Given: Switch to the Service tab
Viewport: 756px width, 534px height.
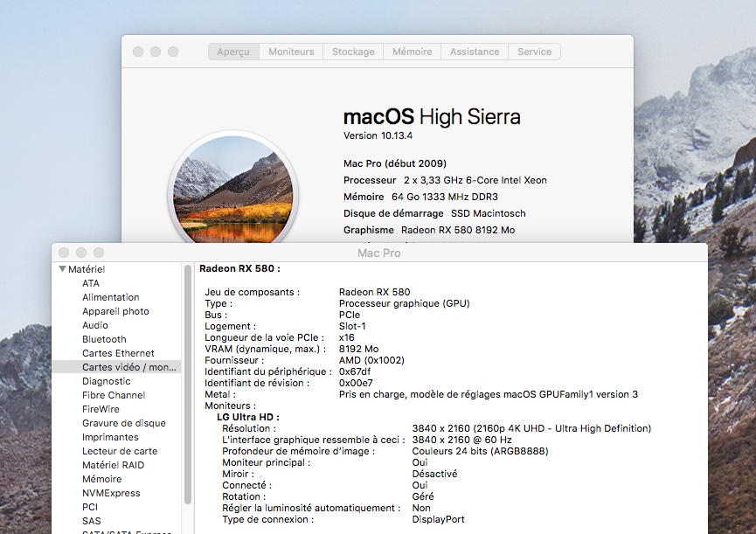Looking at the screenshot, I should point(534,52).
